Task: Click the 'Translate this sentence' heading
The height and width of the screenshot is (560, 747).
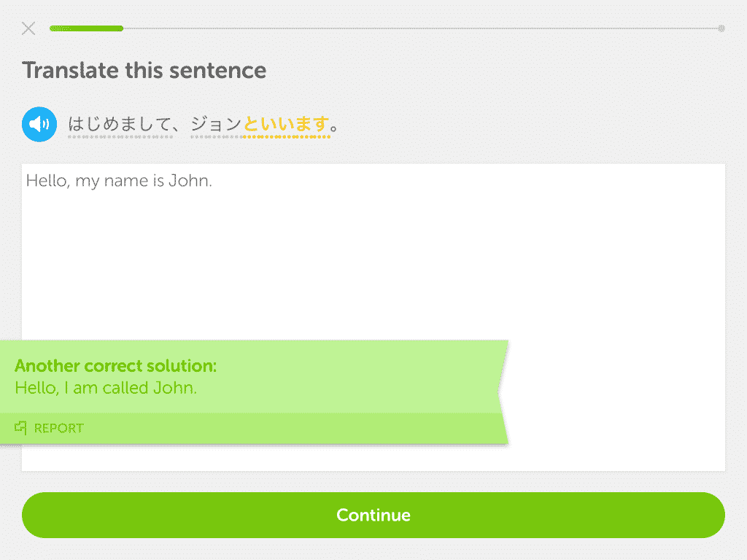Action: pyautogui.click(x=144, y=71)
